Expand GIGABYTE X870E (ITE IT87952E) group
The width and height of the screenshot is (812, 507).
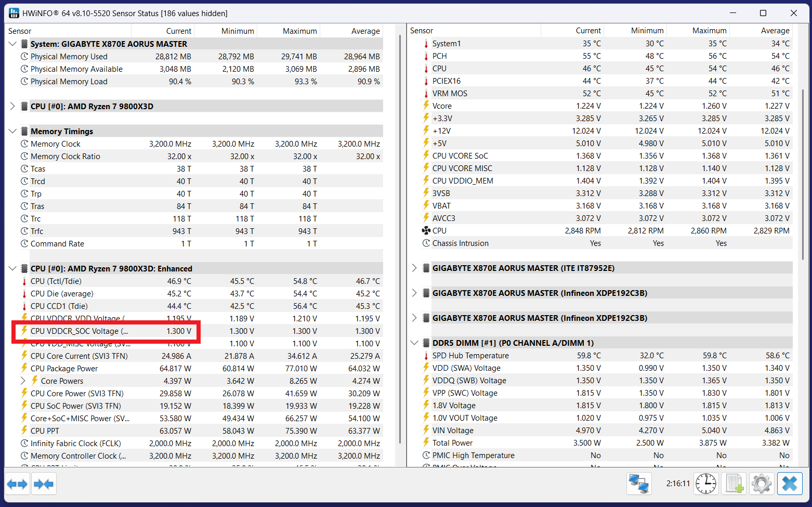414,268
